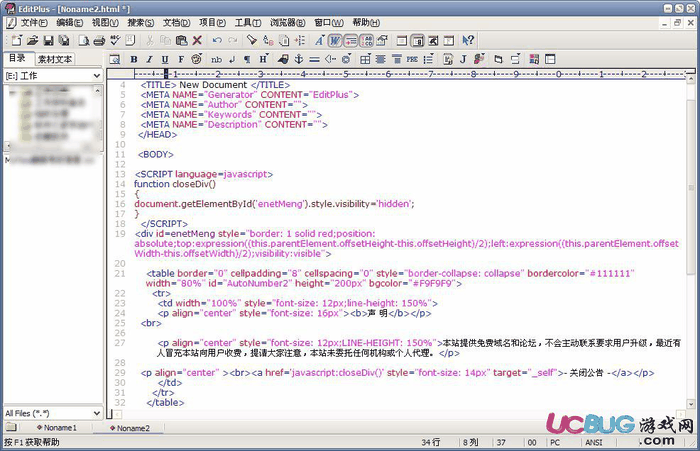Click line 16 document.getElementById code
The width and height of the screenshot is (700, 451).
point(274,204)
